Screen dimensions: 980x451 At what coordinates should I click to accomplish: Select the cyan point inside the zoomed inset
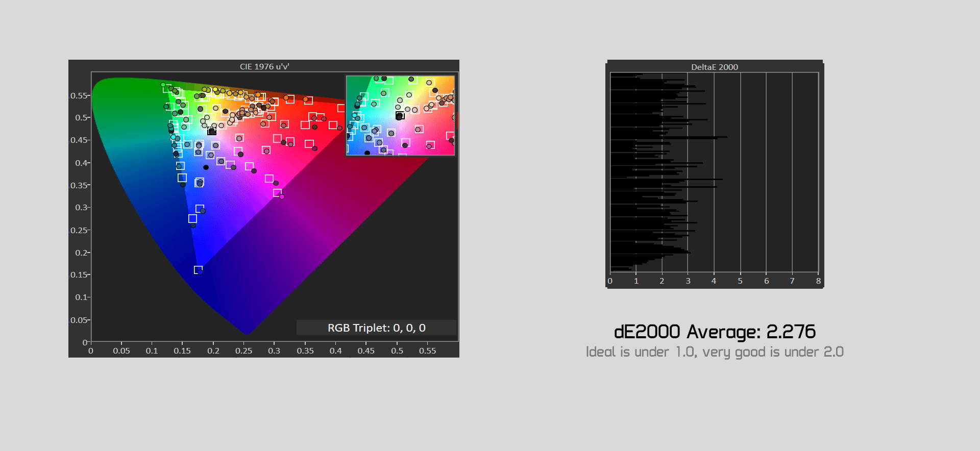(355, 115)
